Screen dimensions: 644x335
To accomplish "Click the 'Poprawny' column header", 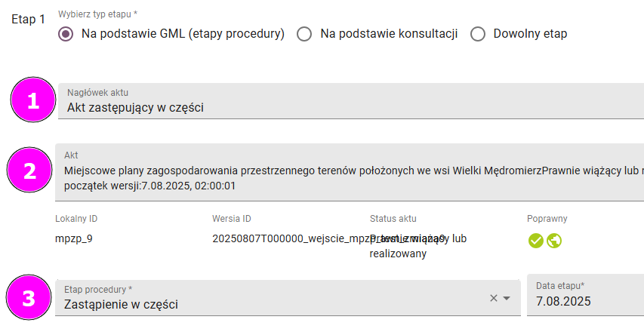I will 547,219.
